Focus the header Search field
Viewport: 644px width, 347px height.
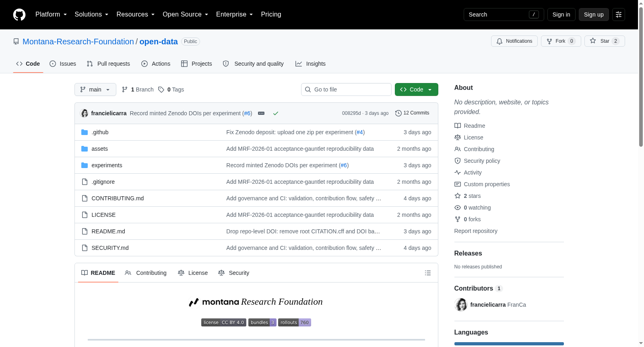(504, 15)
